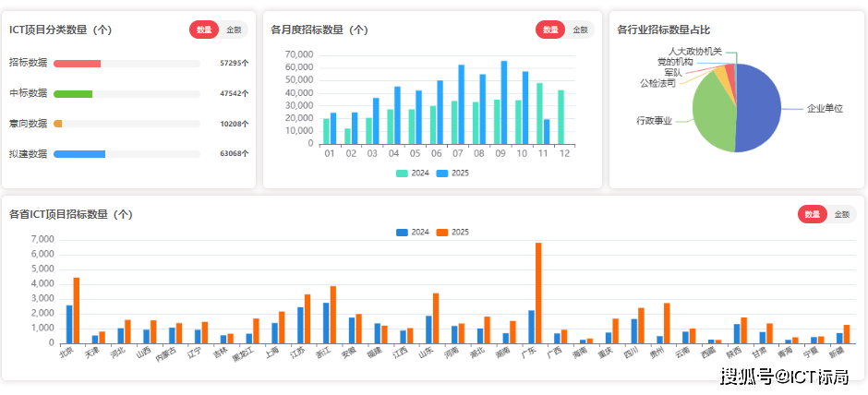Click the orange 北京 2025 bar
This screenshot has width=868, height=395.
[x=77, y=310]
